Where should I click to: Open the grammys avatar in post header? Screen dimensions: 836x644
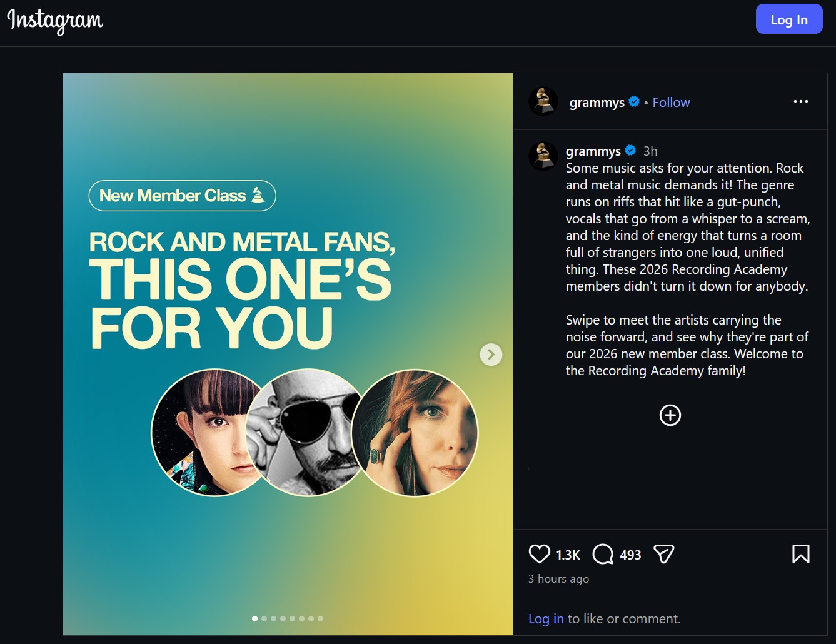(x=543, y=101)
